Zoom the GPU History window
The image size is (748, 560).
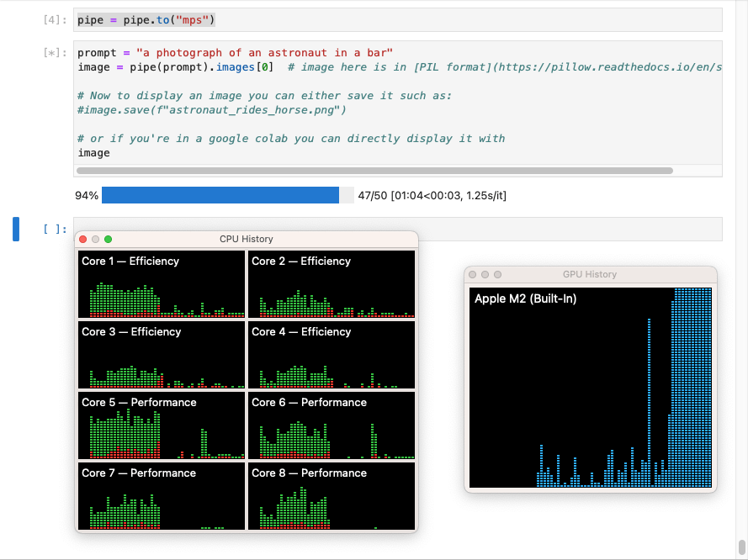click(498, 275)
